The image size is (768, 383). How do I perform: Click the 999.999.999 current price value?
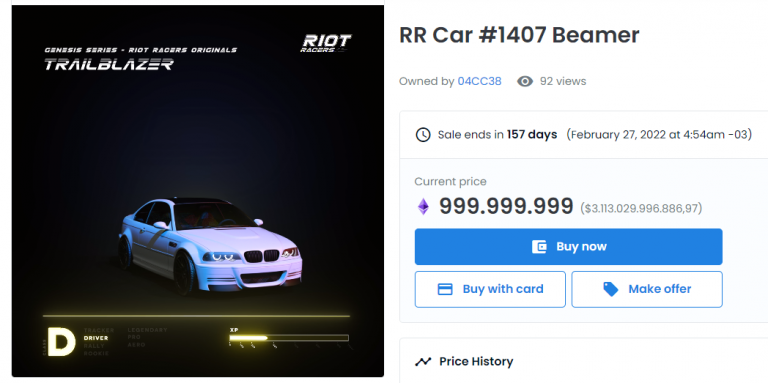click(x=506, y=206)
